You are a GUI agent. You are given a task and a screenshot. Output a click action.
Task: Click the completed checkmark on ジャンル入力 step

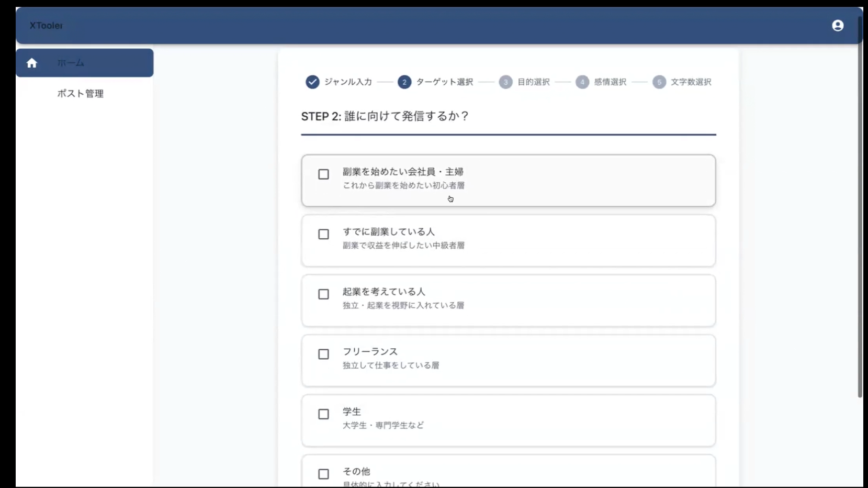point(312,82)
